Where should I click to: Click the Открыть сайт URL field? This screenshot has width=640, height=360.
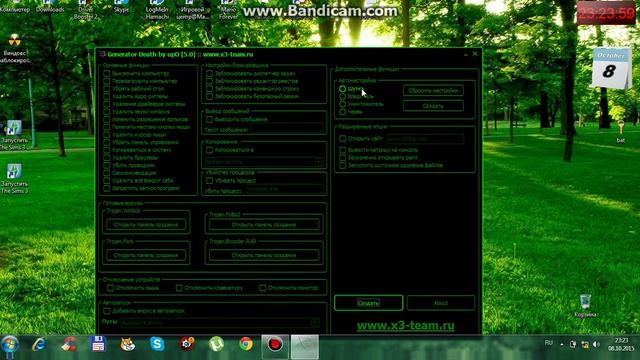pos(425,139)
